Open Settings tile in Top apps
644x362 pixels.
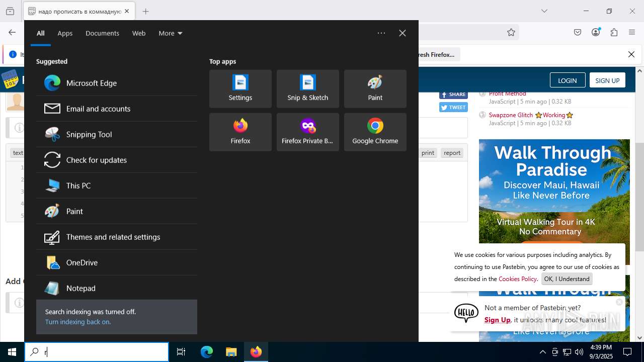point(240,89)
